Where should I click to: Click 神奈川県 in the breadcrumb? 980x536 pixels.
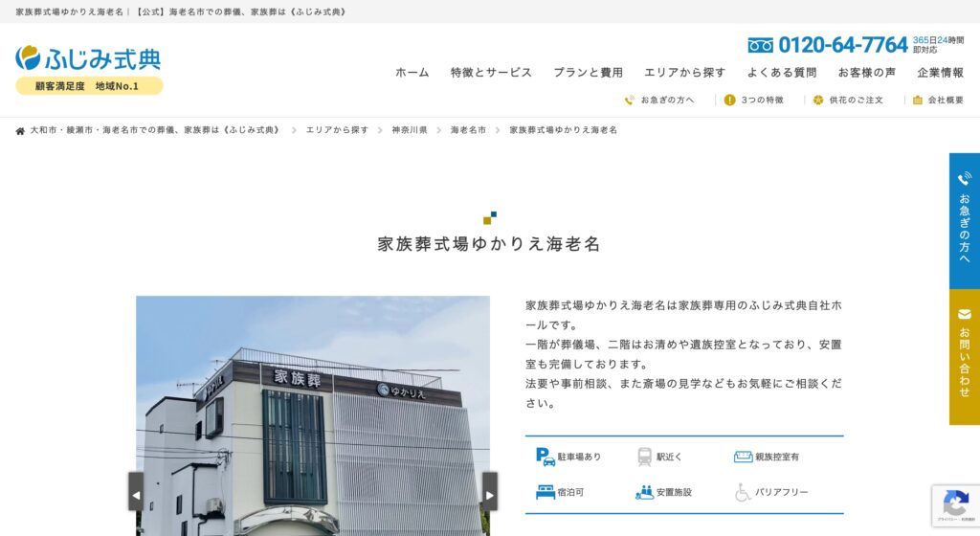pyautogui.click(x=410, y=130)
